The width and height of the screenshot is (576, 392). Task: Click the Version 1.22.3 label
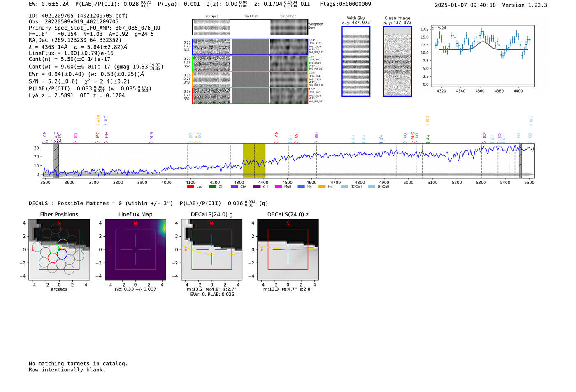[x=525, y=5]
